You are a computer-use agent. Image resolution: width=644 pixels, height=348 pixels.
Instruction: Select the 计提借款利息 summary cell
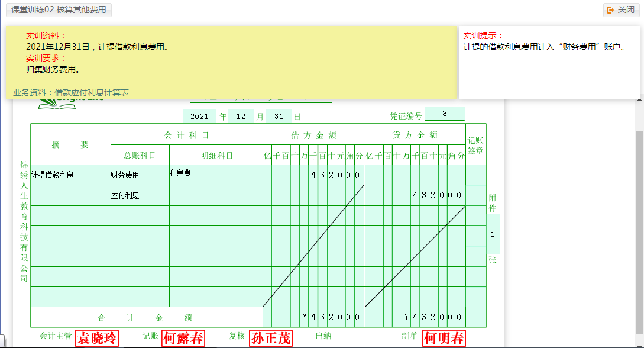click(70, 175)
